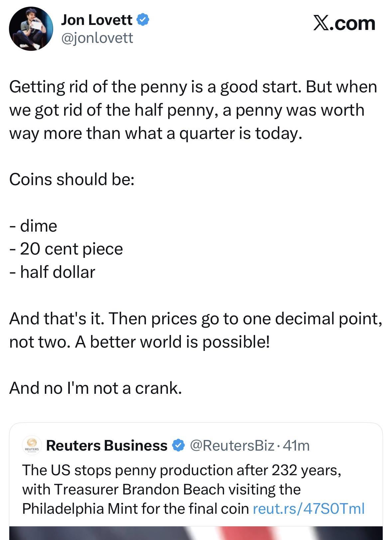Click the "- 20 cent piece" line
This screenshot has height=540, width=392.
tap(66, 249)
